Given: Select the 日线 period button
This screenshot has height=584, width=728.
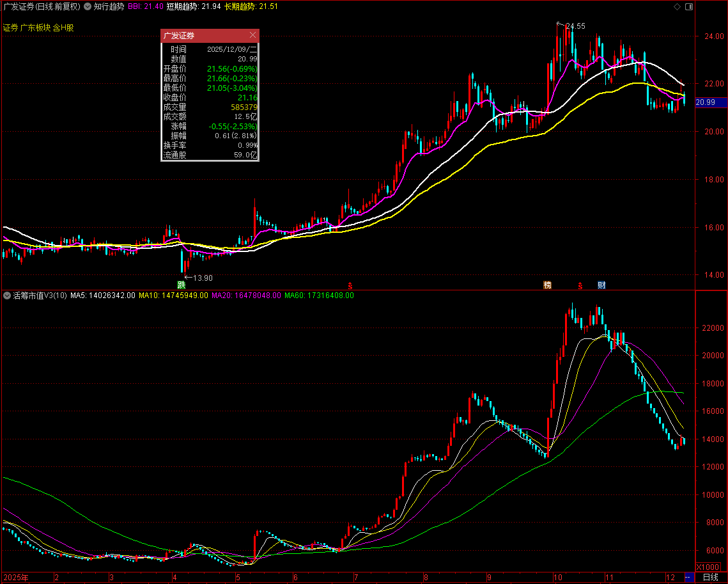Looking at the screenshot, I should point(709,578).
